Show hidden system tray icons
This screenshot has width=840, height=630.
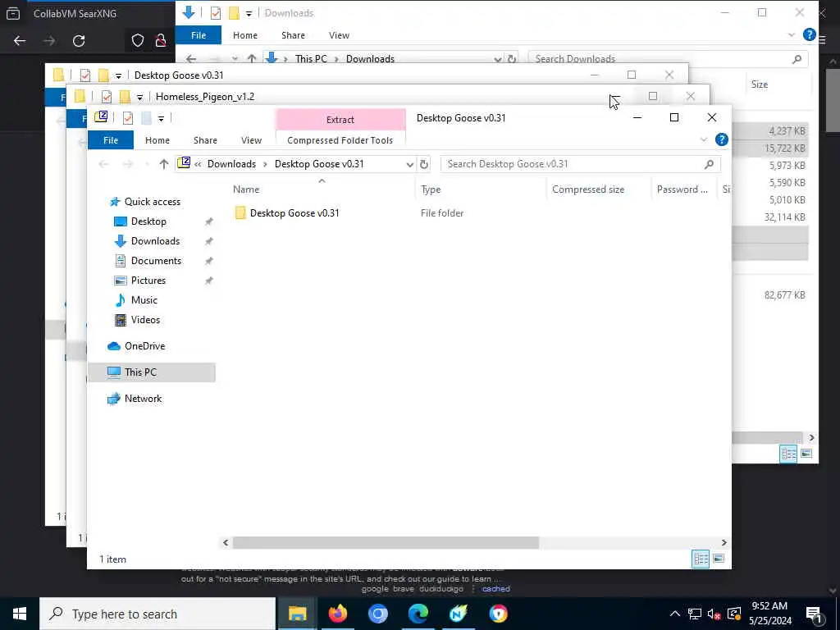click(675, 614)
